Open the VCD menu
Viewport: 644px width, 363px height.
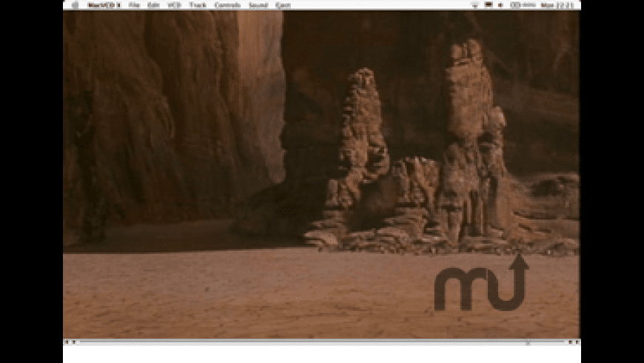(x=174, y=5)
